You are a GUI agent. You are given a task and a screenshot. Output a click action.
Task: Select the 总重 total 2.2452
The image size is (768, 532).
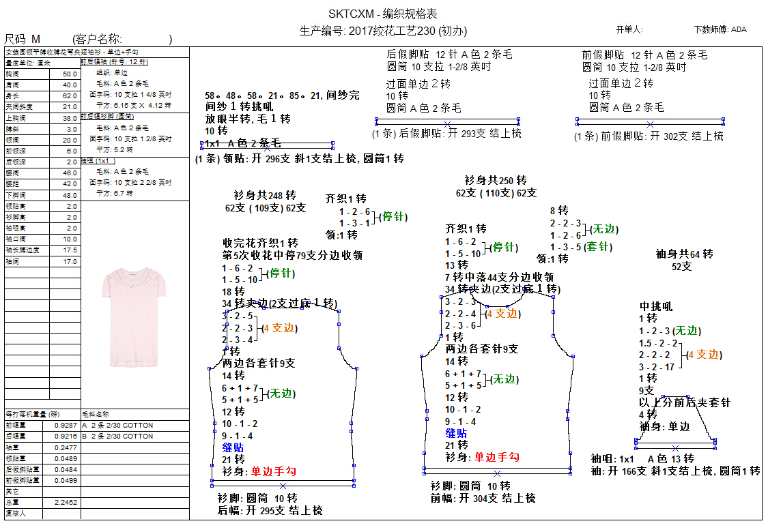coord(66,502)
